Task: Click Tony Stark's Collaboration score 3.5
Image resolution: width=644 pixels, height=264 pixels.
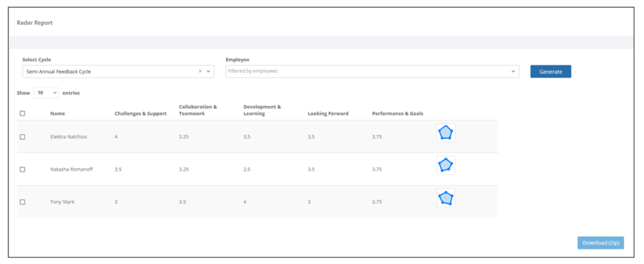Action: pyautogui.click(x=182, y=202)
